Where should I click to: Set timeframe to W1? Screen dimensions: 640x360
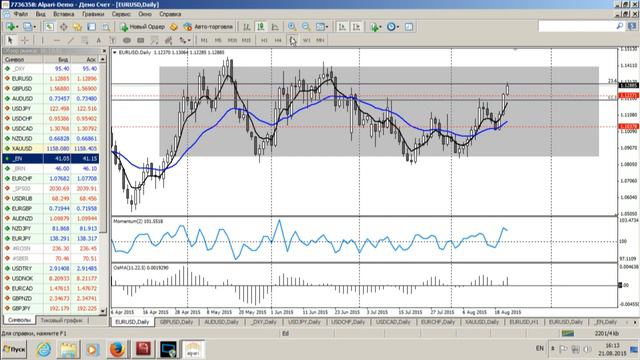307,40
